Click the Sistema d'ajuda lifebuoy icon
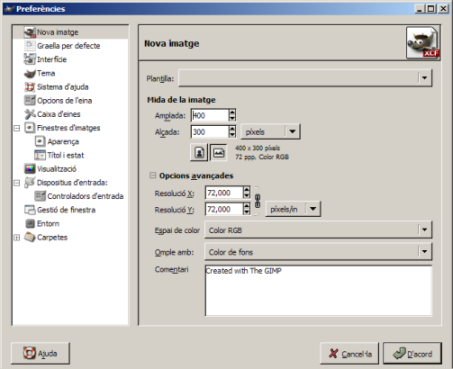Image resolution: width=453 pixels, height=369 pixels. tap(30, 87)
